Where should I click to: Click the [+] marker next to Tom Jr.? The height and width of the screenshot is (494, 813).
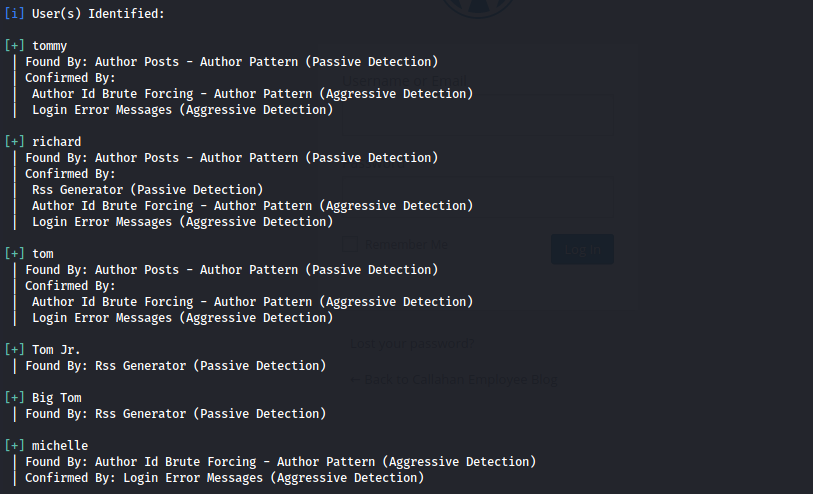pos(14,350)
